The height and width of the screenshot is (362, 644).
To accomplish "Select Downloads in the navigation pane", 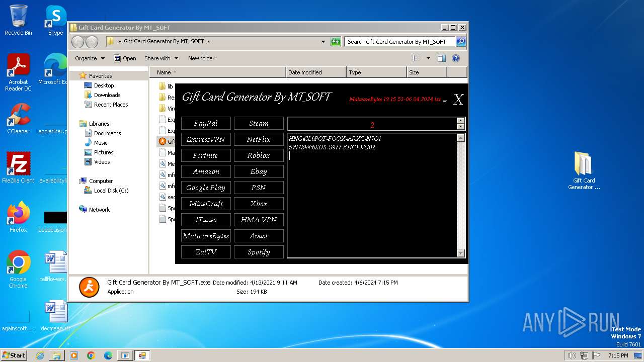I will click(x=107, y=95).
